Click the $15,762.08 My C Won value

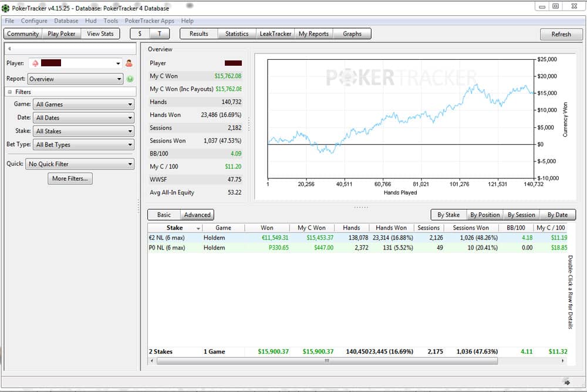pyautogui.click(x=228, y=76)
